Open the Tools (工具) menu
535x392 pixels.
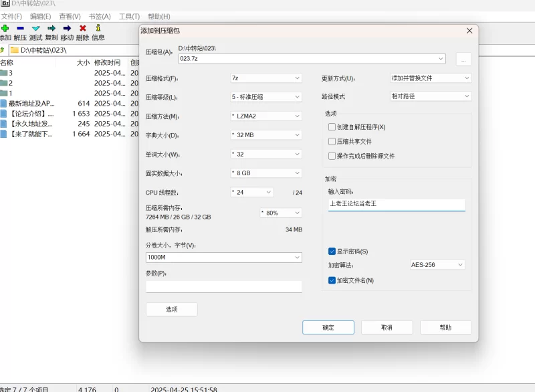[129, 16]
